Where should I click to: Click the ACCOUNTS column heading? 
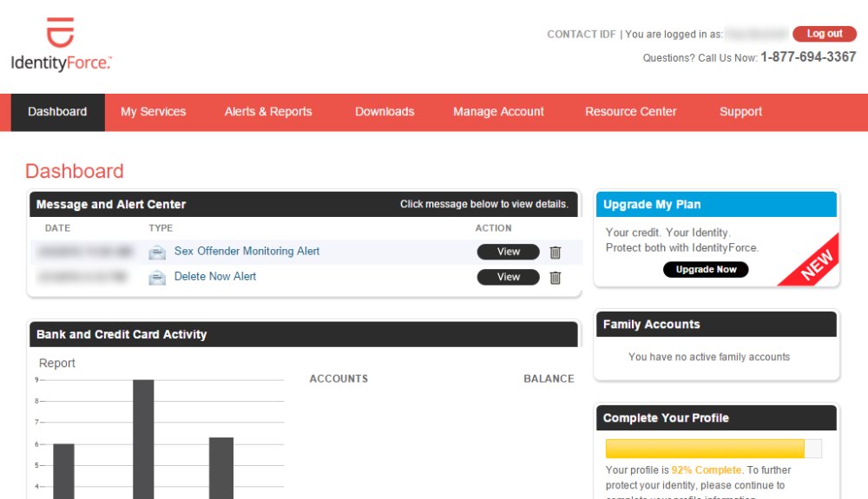pyautogui.click(x=339, y=379)
